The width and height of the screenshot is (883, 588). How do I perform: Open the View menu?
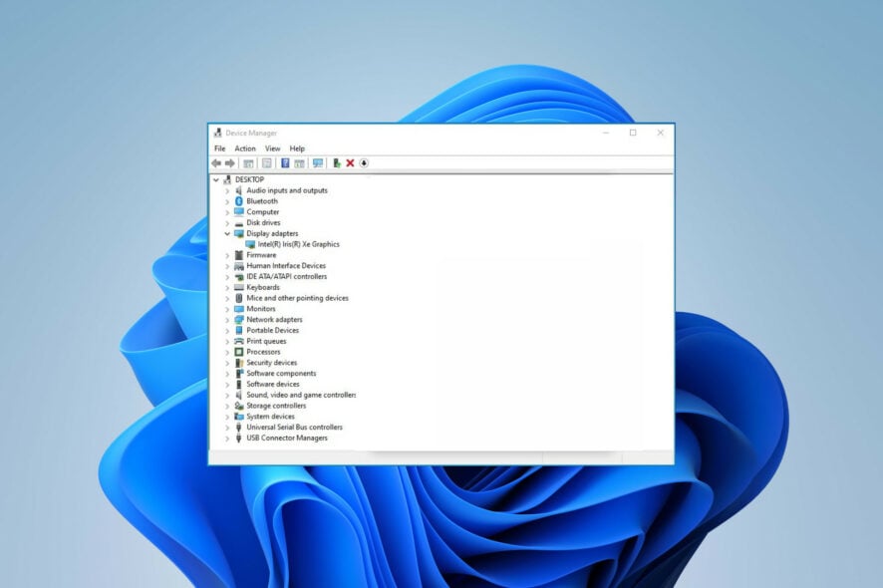coord(272,148)
